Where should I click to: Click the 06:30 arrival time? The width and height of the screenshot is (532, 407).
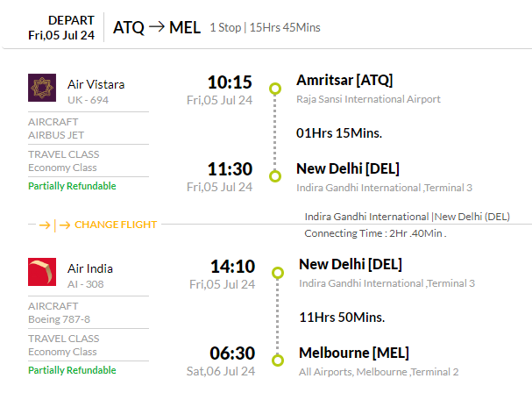[x=232, y=353]
